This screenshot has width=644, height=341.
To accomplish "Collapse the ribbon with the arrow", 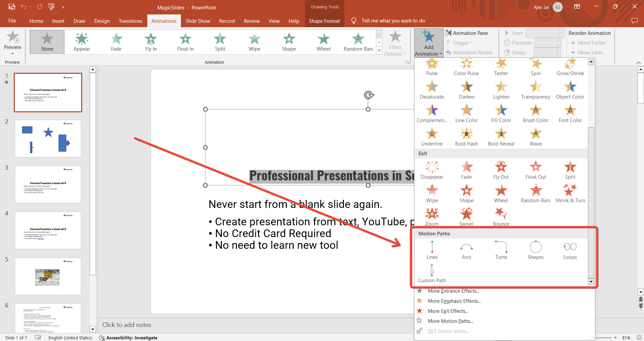I will (638, 62).
